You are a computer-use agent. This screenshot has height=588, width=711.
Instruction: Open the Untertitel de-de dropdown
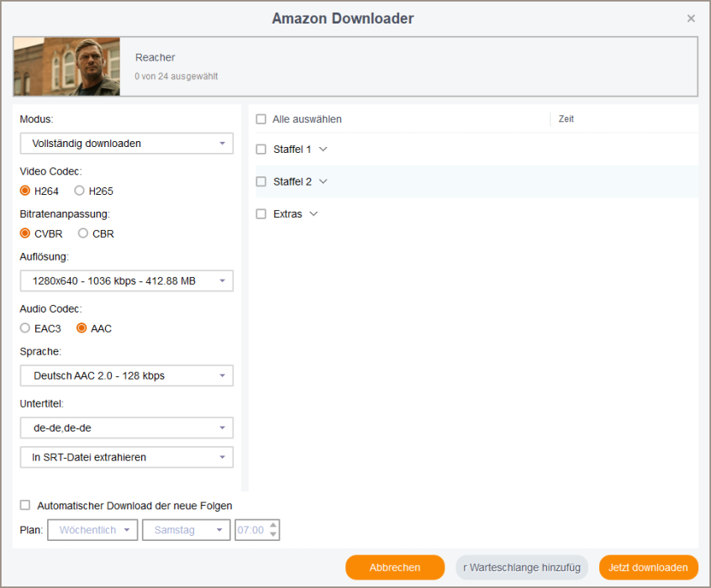pyautogui.click(x=126, y=428)
